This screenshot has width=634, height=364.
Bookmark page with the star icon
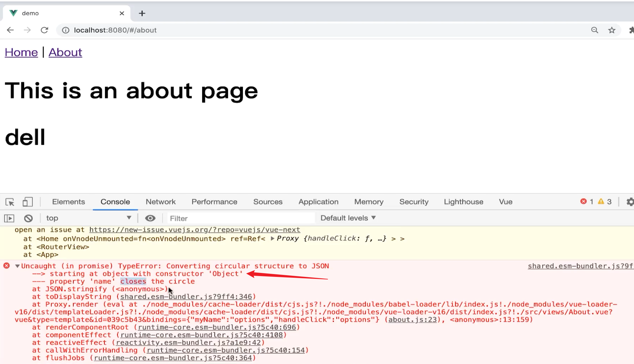click(x=612, y=30)
